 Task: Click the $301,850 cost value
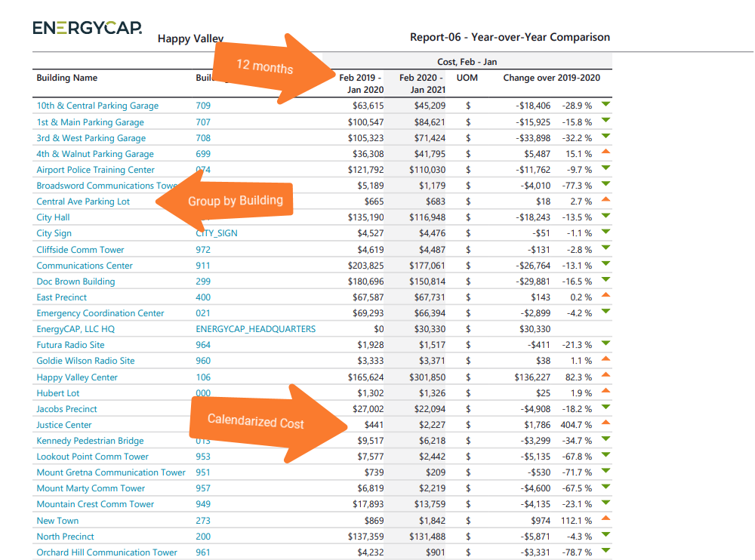pos(427,377)
